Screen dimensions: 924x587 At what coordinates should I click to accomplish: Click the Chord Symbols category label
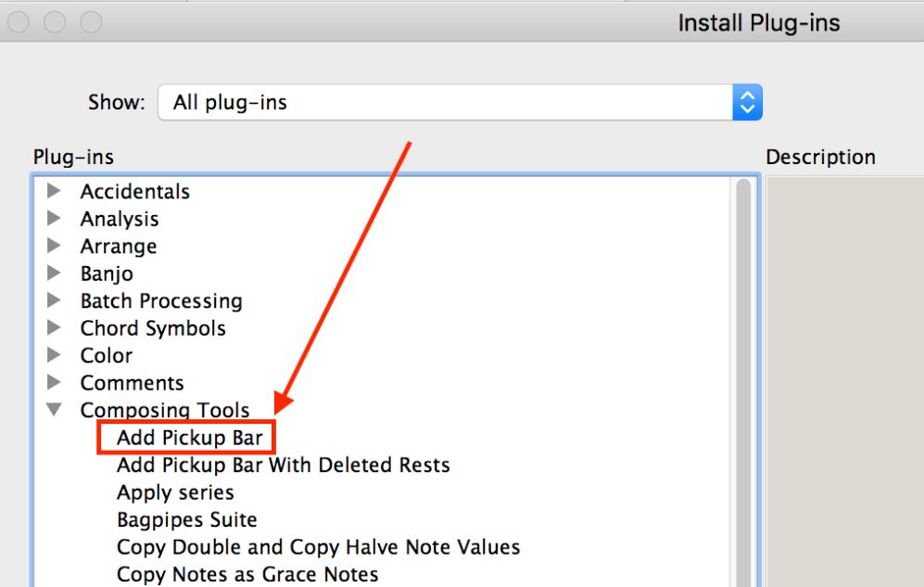(x=153, y=328)
